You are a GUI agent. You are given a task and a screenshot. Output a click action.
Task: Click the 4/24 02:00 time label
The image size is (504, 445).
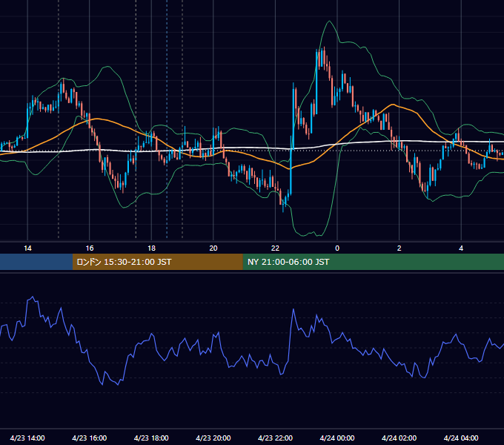click(399, 438)
